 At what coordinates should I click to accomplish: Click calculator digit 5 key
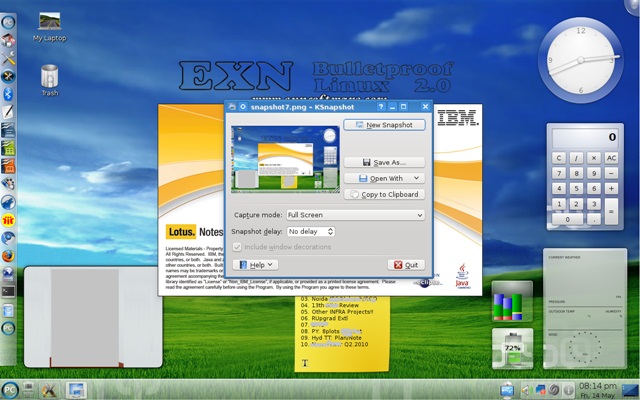tap(576, 188)
